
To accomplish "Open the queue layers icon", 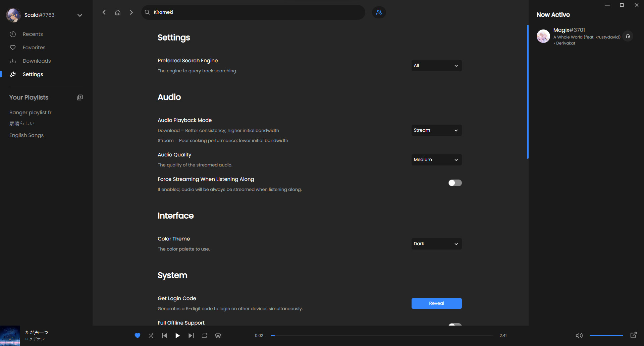I will (x=218, y=336).
